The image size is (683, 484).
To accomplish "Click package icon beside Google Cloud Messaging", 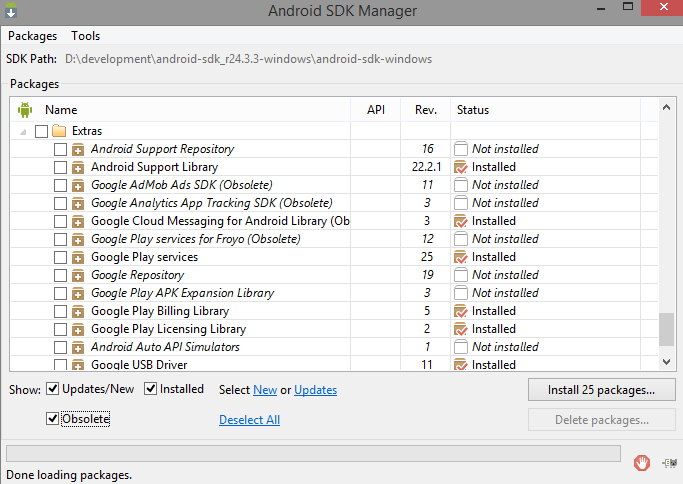I will [x=78, y=221].
